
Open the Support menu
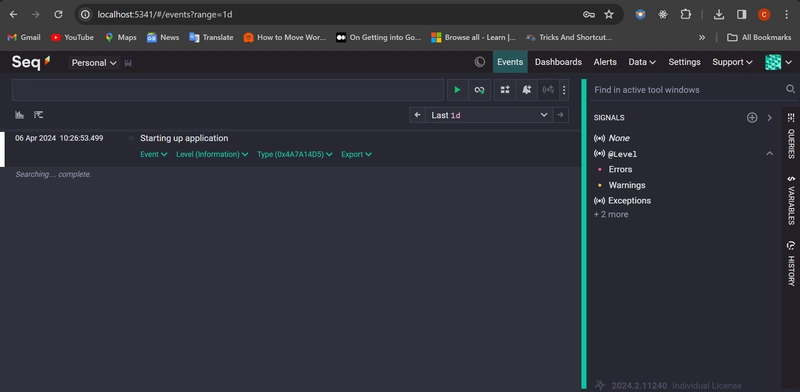tap(732, 62)
